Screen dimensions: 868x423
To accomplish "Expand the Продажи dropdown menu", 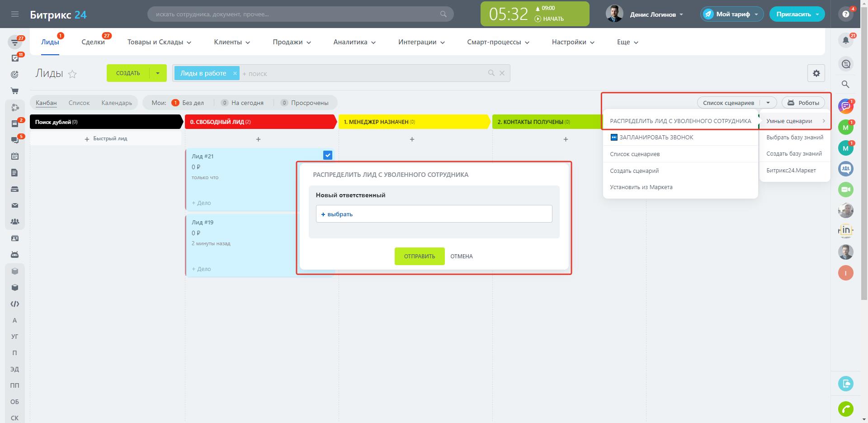I will tap(292, 42).
